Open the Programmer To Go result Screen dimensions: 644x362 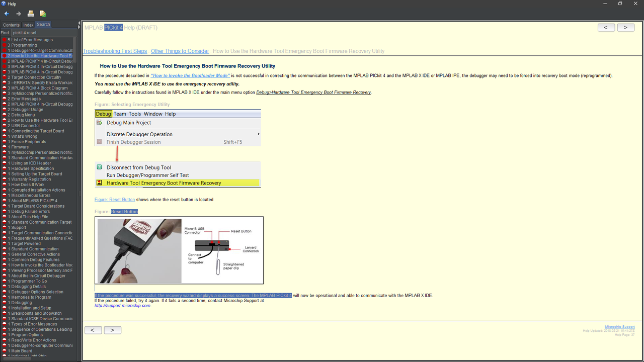tap(27, 281)
